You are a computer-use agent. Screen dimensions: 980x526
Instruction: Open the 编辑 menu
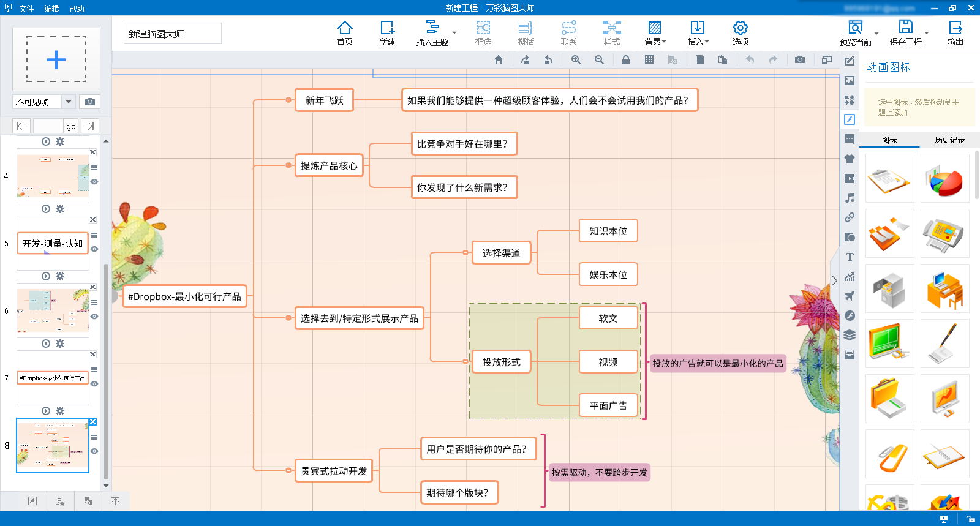[x=52, y=9]
